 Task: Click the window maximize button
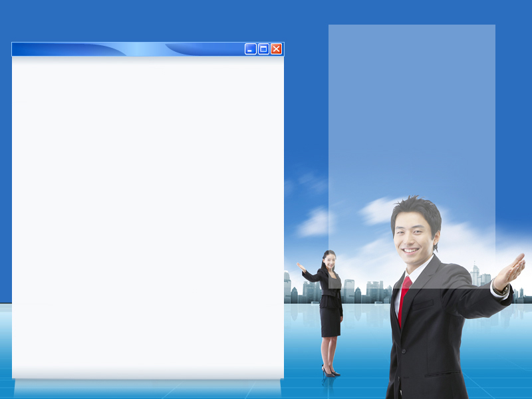(x=263, y=49)
